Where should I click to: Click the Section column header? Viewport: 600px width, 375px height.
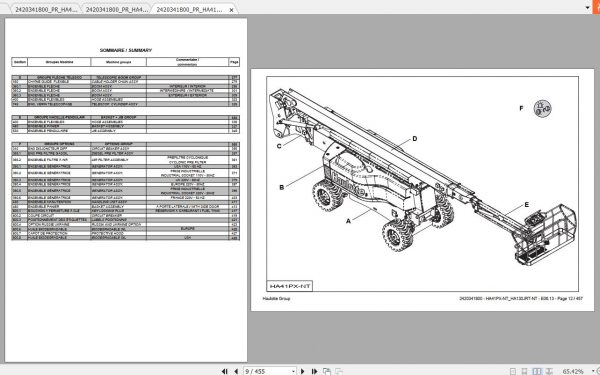coord(20,62)
